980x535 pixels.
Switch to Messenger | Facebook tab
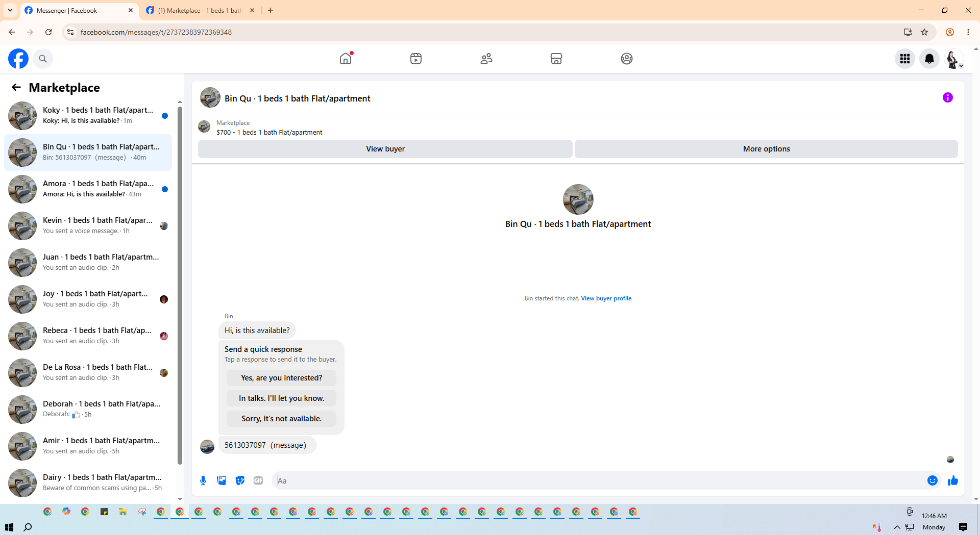click(79, 10)
